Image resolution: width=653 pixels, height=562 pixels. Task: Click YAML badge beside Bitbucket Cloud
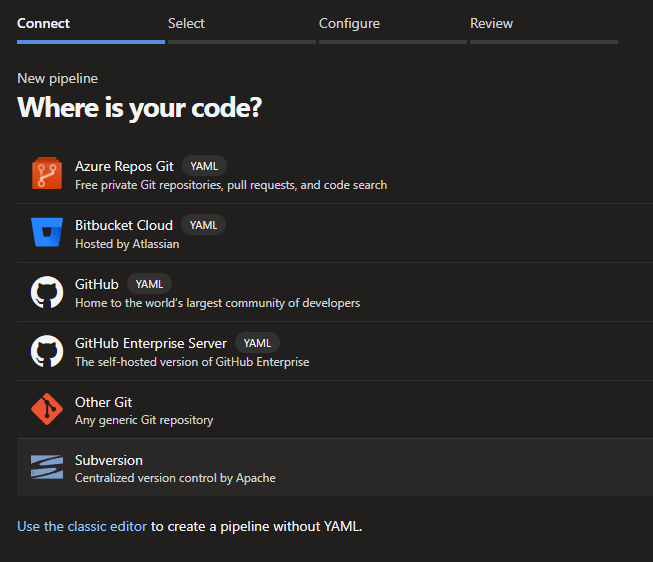coord(204,225)
